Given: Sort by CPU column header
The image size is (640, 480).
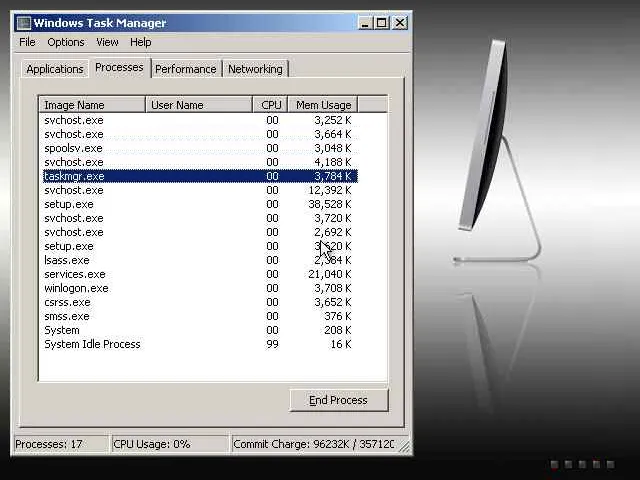Looking at the screenshot, I should [x=271, y=105].
